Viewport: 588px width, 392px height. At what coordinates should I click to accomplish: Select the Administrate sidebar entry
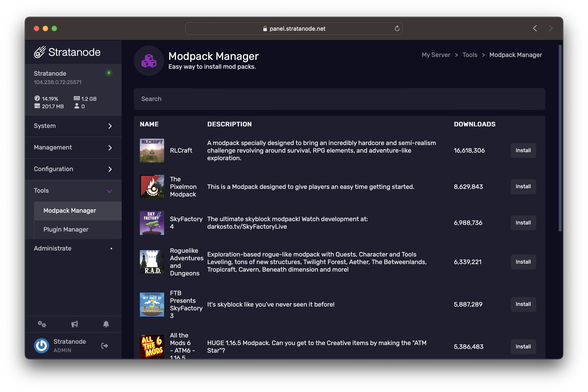pyautogui.click(x=52, y=248)
